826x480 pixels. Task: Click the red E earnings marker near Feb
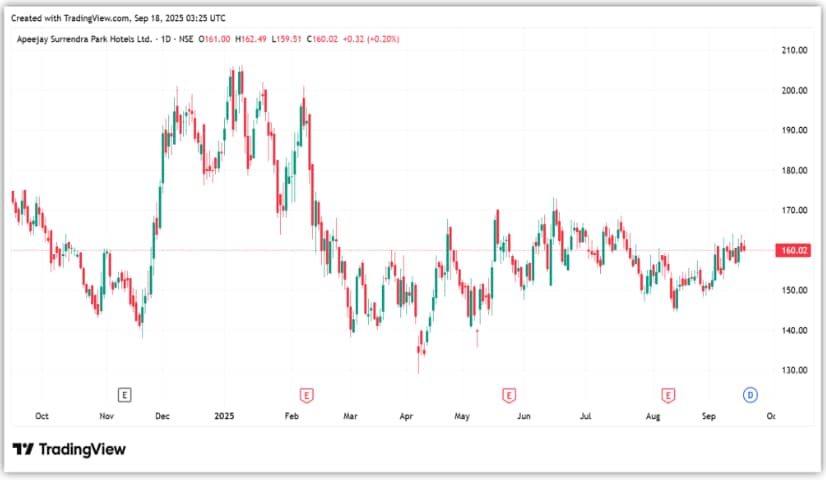click(307, 394)
